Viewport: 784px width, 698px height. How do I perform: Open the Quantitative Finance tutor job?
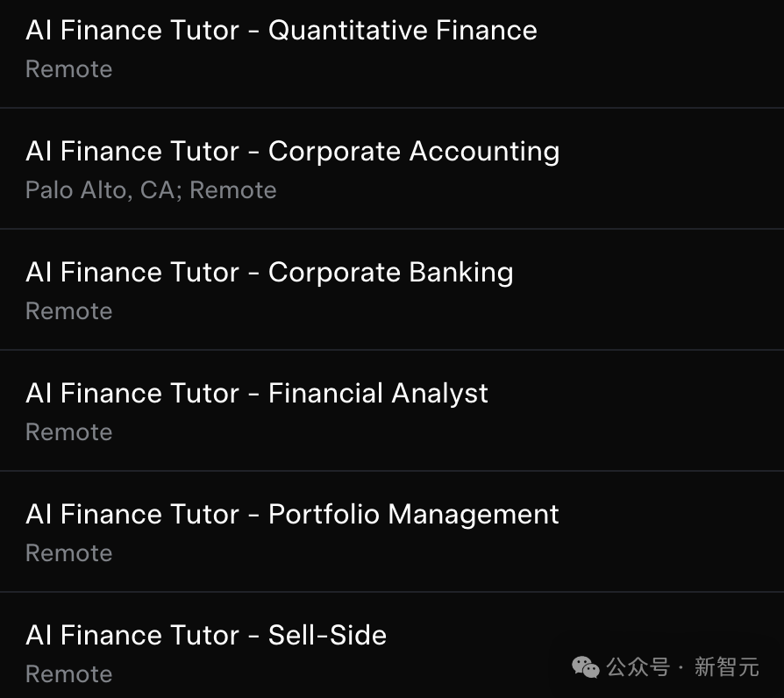click(281, 31)
